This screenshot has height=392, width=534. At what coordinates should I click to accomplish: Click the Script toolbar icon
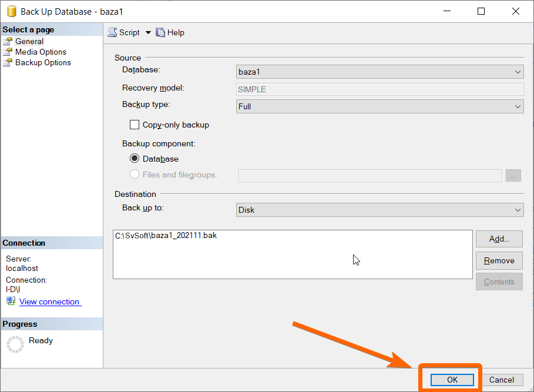[112, 32]
